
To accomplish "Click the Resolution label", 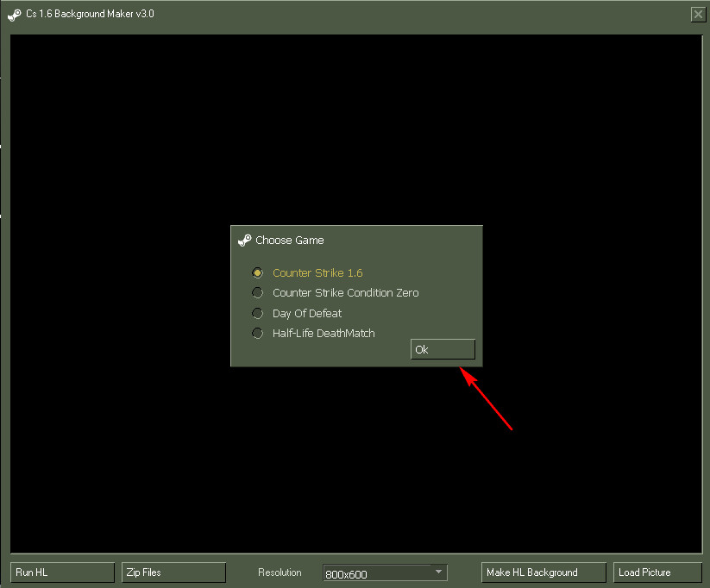I will click(x=280, y=572).
